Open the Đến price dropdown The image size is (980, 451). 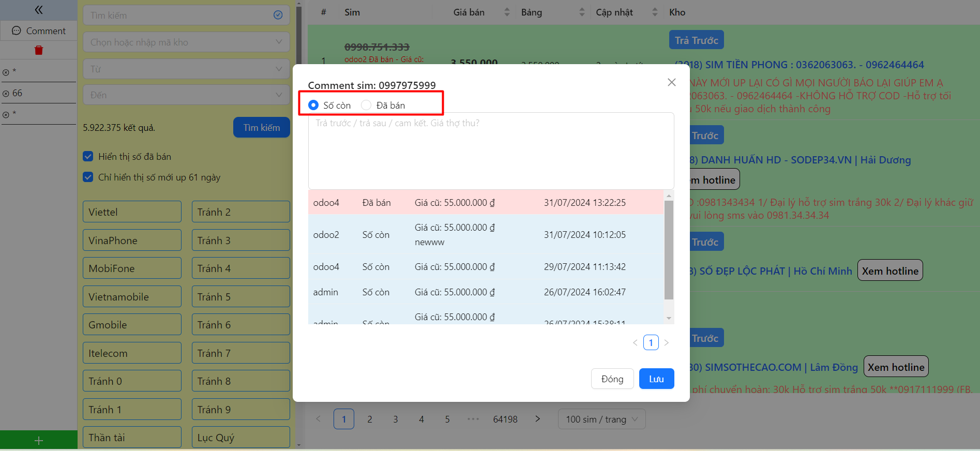click(186, 95)
